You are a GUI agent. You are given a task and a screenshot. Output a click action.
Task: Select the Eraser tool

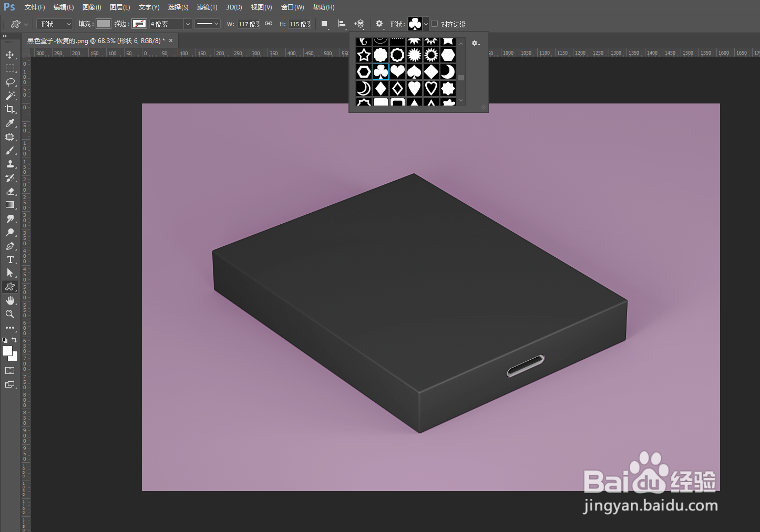pos(10,191)
